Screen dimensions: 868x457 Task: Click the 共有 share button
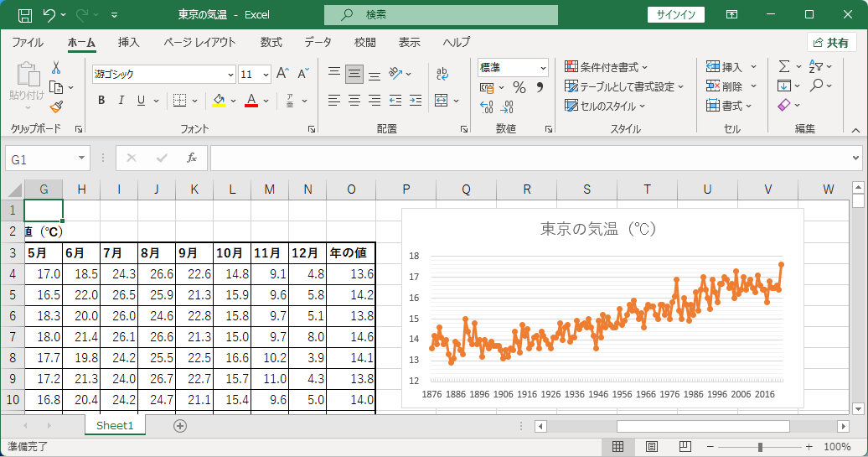click(x=831, y=43)
